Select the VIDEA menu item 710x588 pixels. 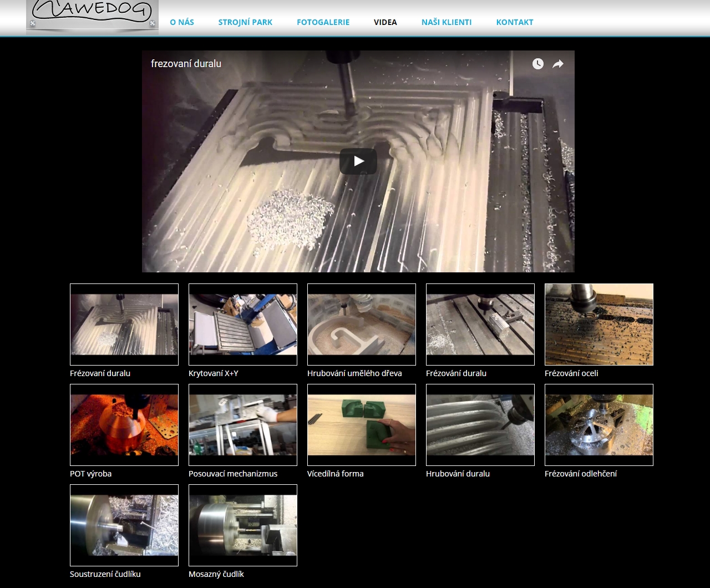pos(386,22)
